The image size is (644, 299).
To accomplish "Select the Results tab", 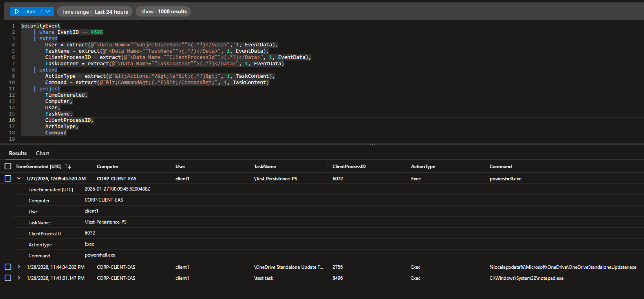I will [x=18, y=154].
